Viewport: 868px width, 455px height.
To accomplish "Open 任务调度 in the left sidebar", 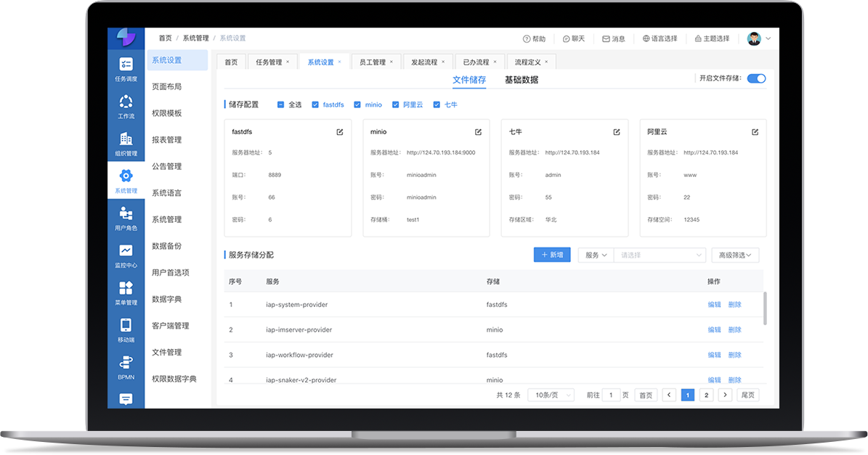I will (x=126, y=69).
